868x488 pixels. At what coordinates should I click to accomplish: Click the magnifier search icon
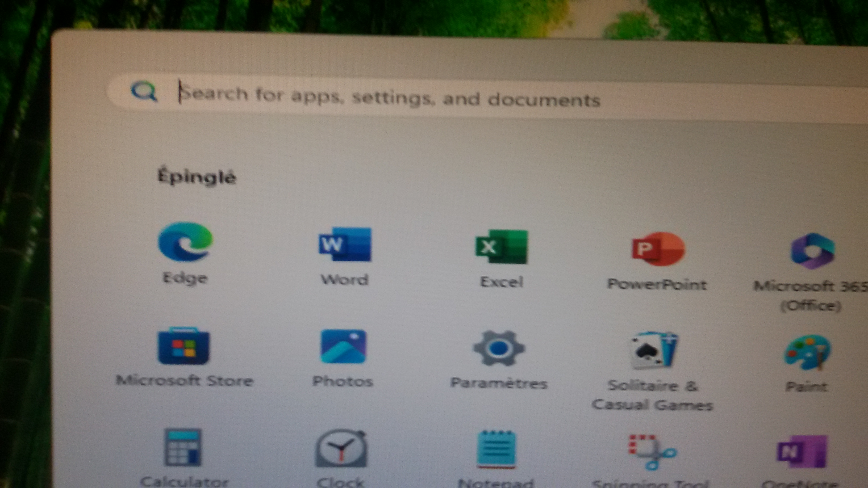click(144, 91)
